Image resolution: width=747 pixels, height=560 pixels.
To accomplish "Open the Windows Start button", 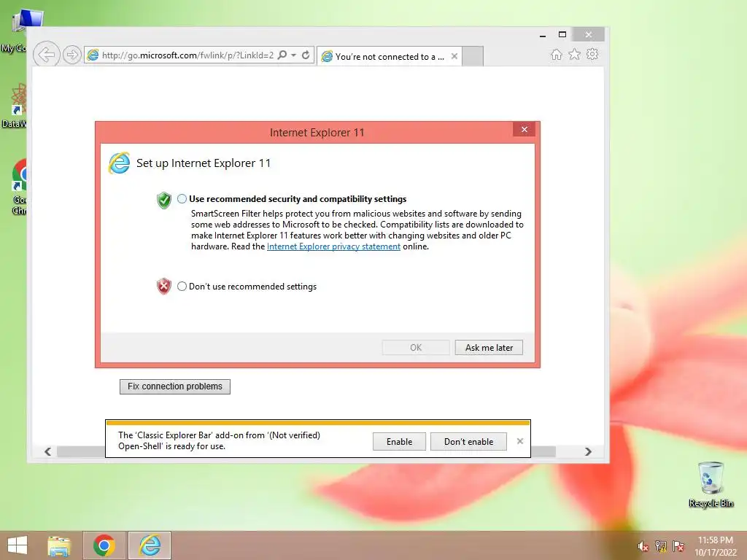I will point(18,545).
